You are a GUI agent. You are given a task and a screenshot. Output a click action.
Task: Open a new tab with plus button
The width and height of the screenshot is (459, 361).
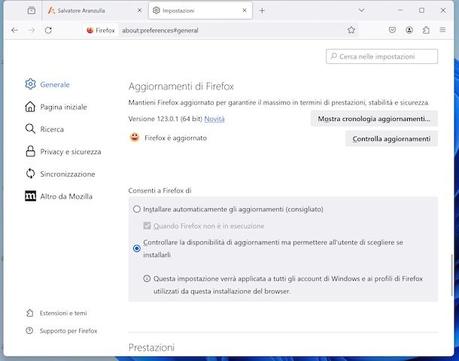262,11
